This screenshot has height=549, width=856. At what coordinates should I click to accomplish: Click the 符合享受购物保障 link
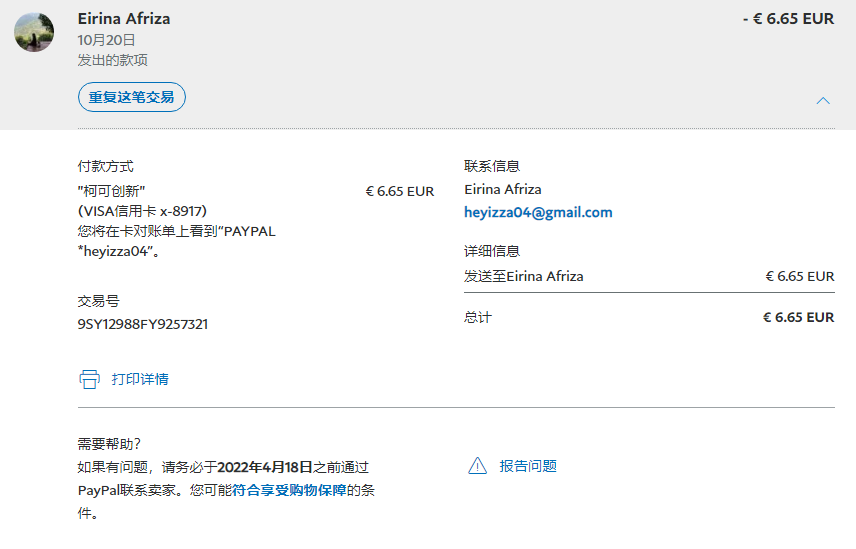pos(289,490)
